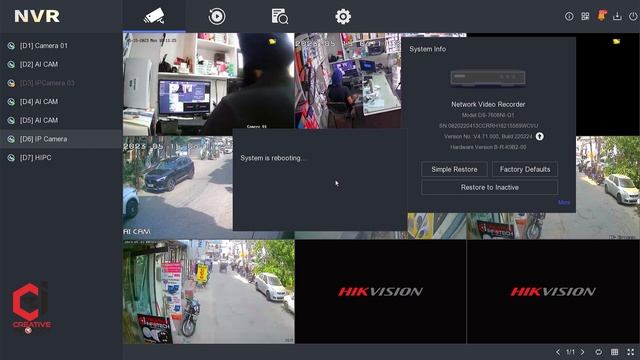The width and height of the screenshot is (640, 360).
Task: Open the window division grid icon
Action: coord(615,352)
